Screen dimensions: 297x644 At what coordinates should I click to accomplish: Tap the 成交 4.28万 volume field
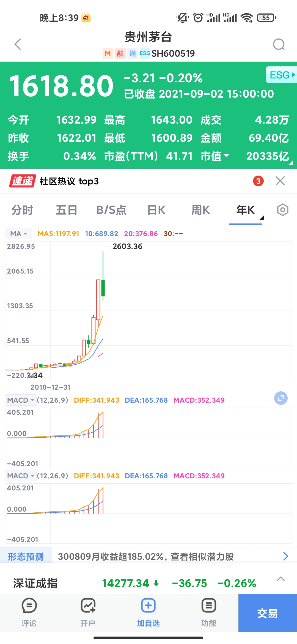(x=245, y=120)
